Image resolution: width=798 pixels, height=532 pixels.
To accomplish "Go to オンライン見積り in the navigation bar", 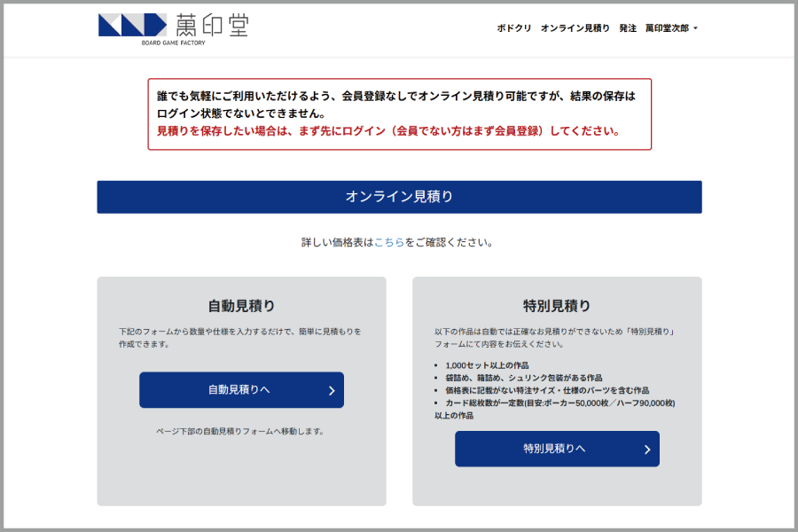I will (575, 28).
